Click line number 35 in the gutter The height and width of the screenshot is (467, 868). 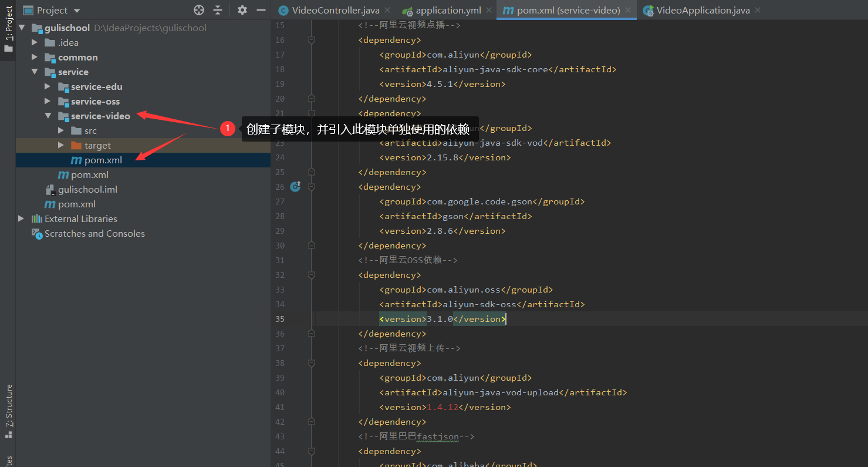279,319
